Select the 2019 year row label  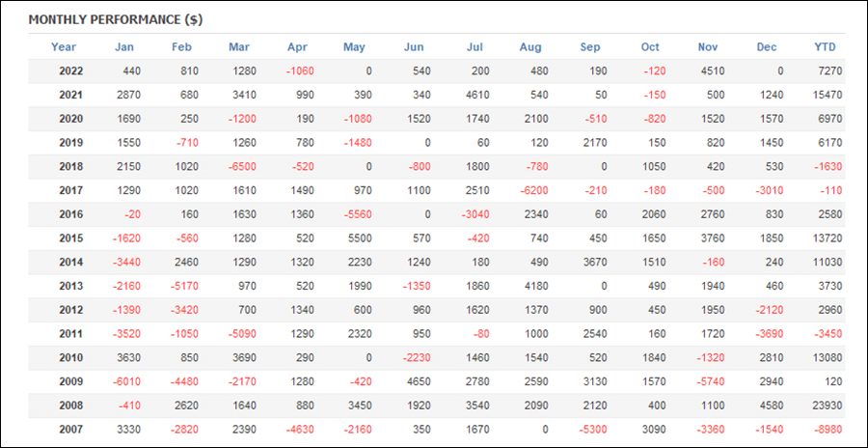tap(70, 143)
